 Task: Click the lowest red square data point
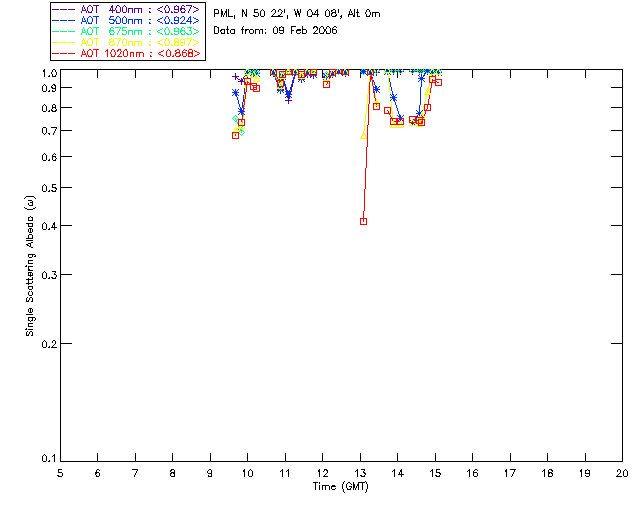[x=363, y=221]
